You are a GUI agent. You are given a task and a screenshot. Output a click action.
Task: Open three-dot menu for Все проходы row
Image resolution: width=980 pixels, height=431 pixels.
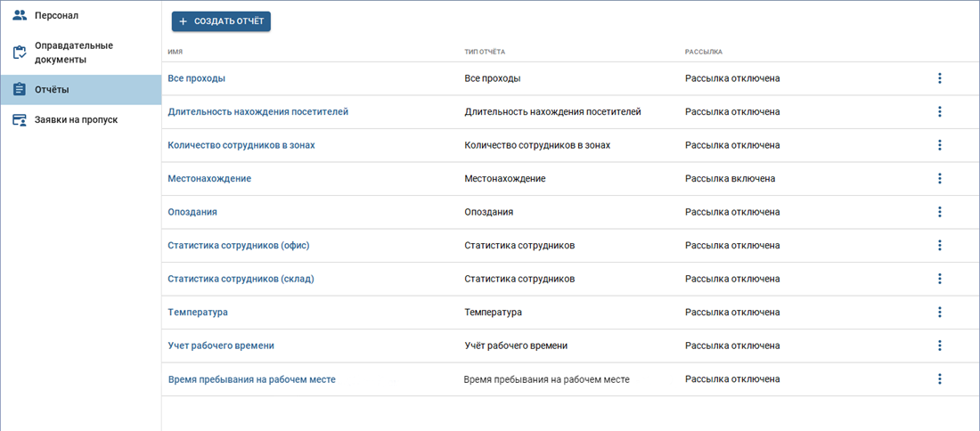[x=939, y=78]
